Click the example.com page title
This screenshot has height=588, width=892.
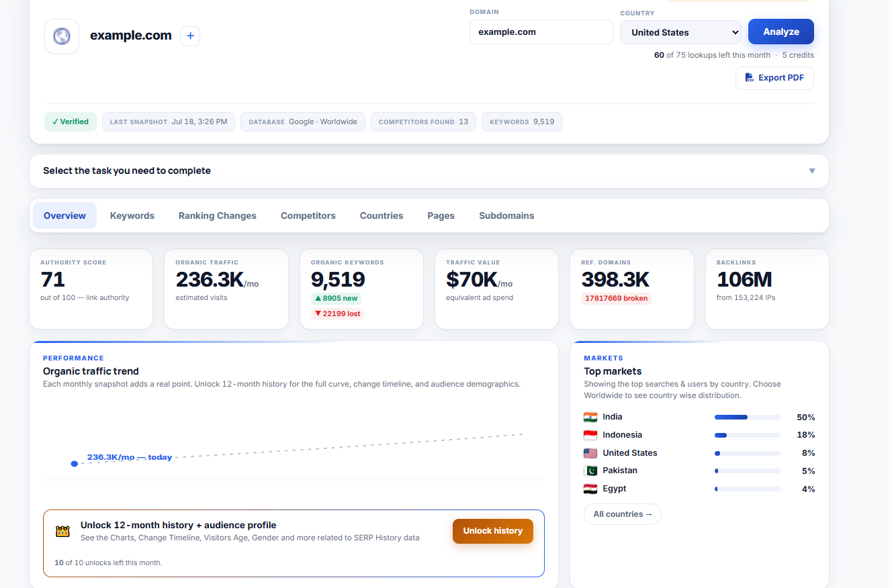pos(131,36)
